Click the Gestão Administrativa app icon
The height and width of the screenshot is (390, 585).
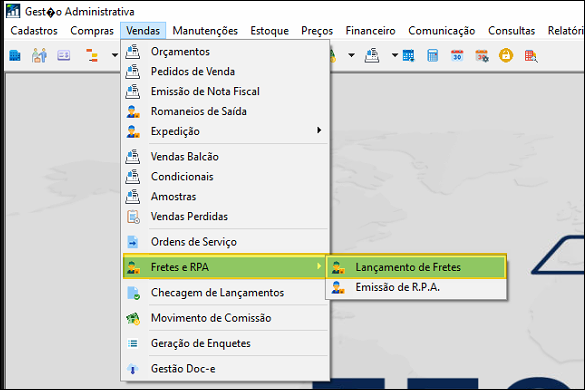[x=13, y=11]
